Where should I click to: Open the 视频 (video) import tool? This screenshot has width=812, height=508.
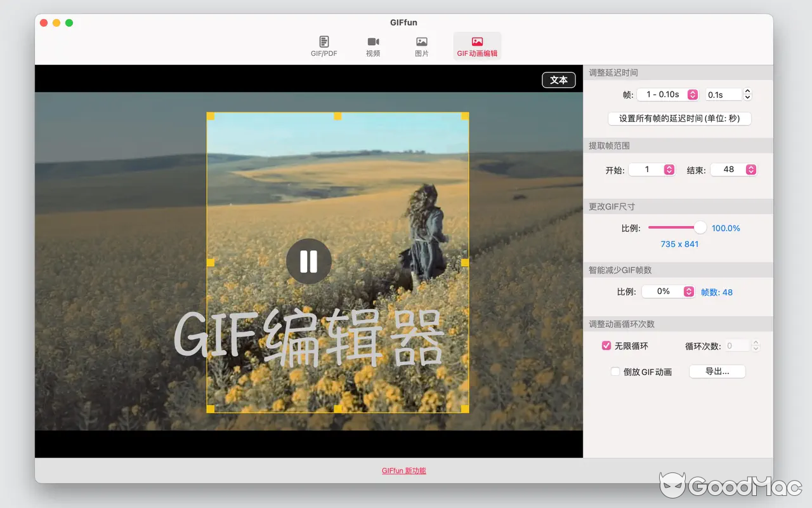pos(373,46)
